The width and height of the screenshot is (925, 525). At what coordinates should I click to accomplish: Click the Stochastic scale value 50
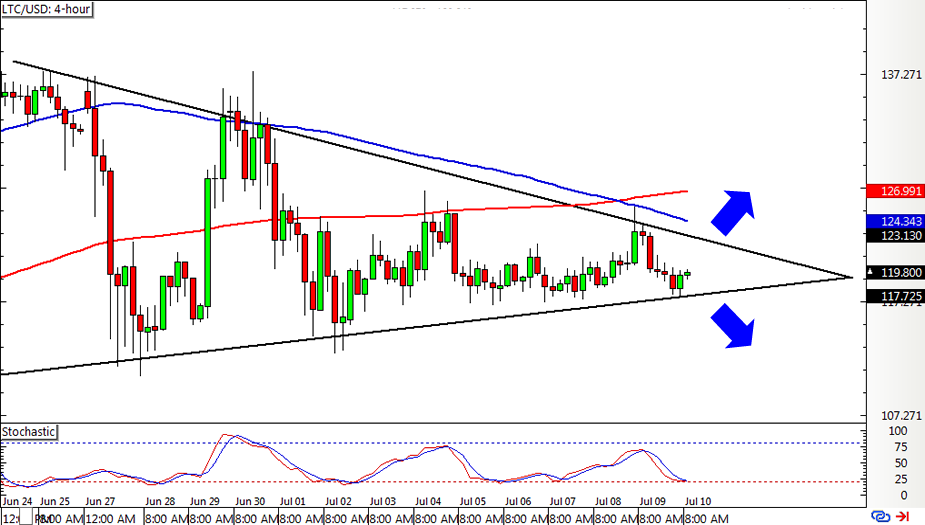point(901,463)
